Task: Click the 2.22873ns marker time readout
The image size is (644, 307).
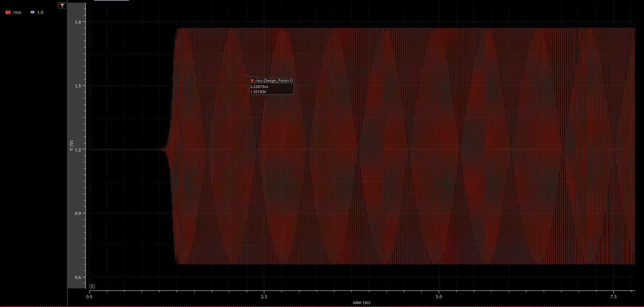Action: (x=259, y=86)
